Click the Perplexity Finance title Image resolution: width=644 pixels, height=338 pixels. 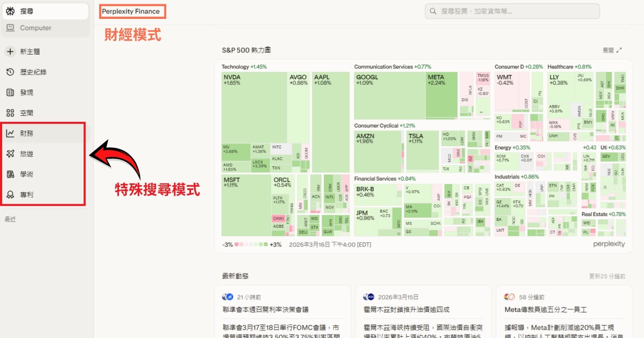point(131,12)
